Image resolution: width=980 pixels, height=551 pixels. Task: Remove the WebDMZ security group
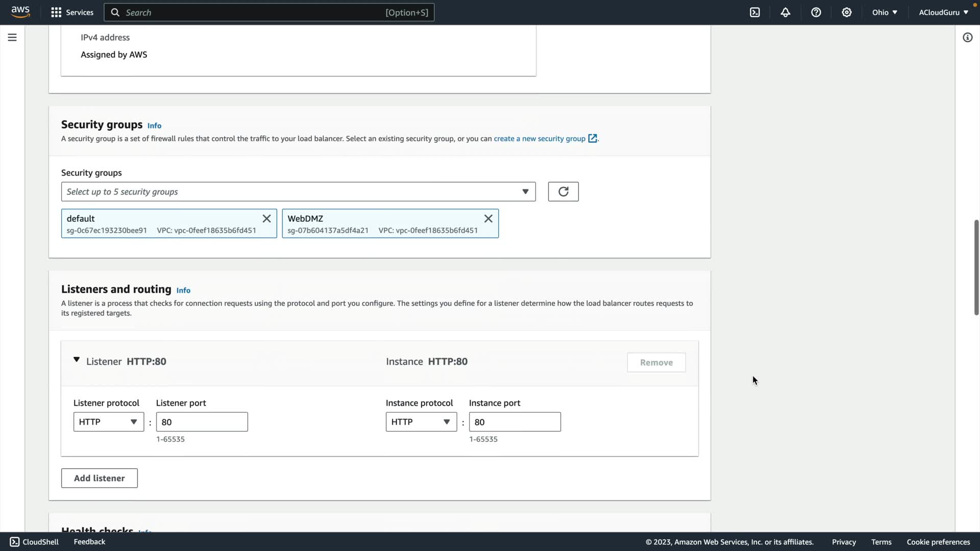488,218
